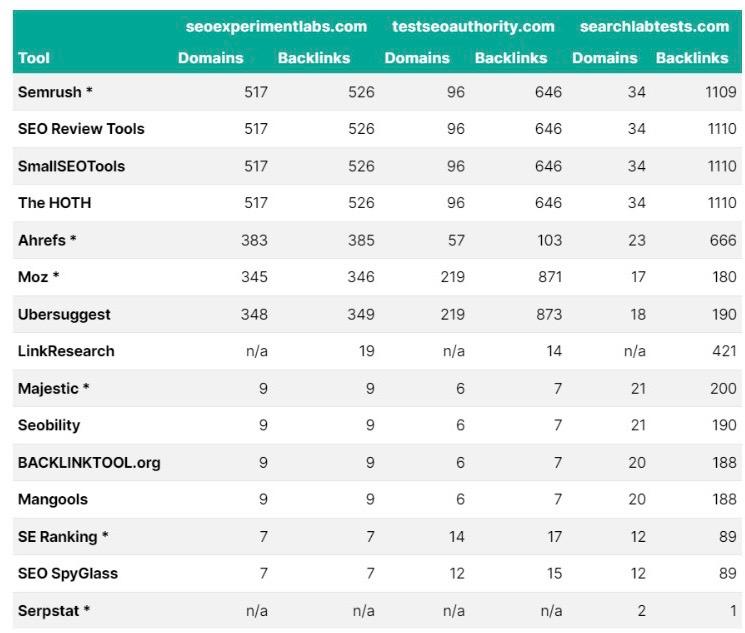
Task: Select the SE Ranking * row label
Action: coord(63,537)
